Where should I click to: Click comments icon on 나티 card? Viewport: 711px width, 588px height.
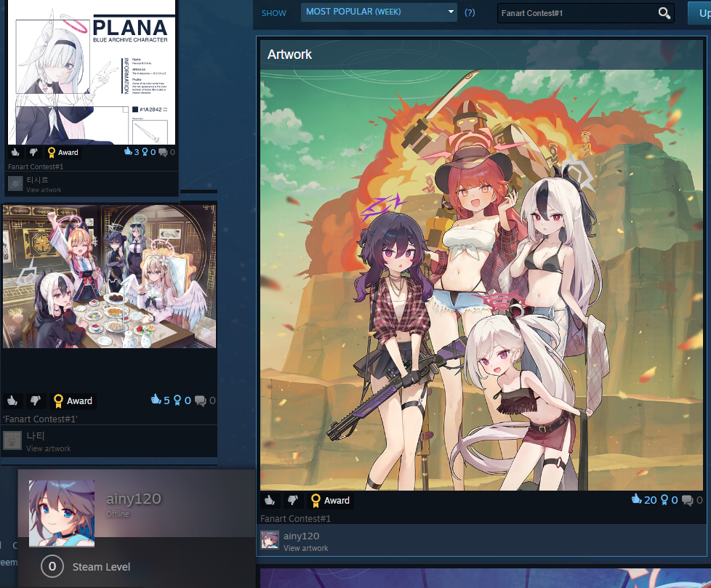tap(200, 400)
